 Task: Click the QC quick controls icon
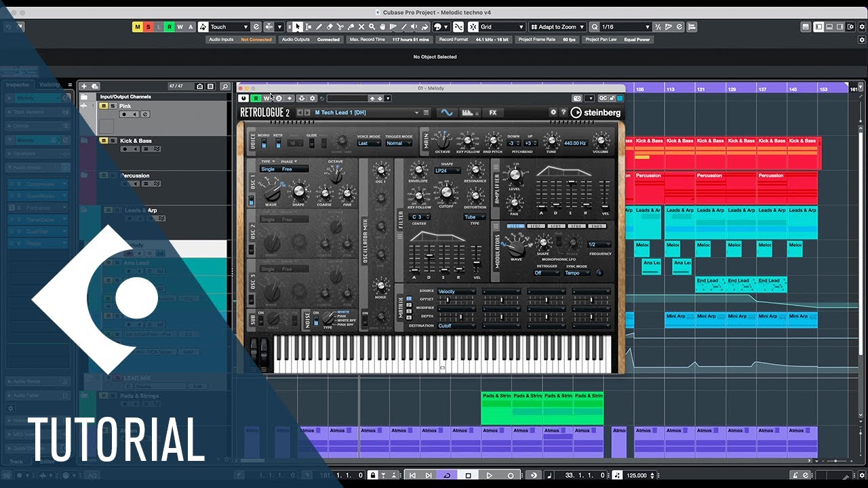[603, 98]
